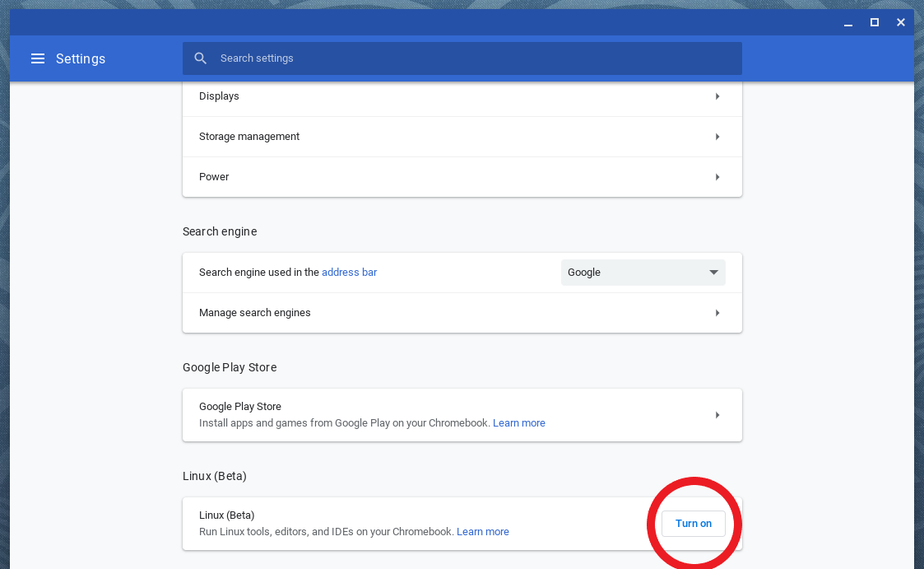
Task: Open Linux (Beta) Learn more link
Action: pos(482,532)
